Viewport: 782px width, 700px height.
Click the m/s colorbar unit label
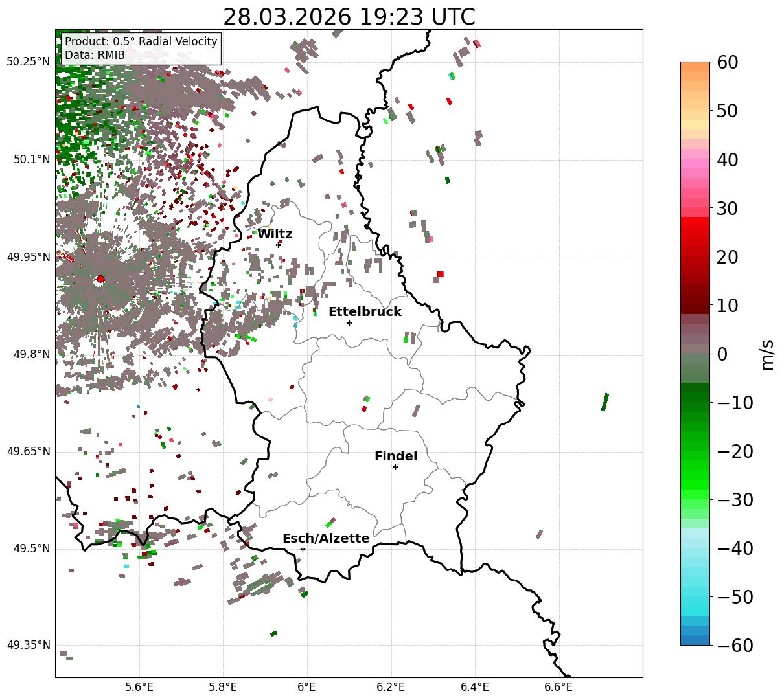point(767,354)
